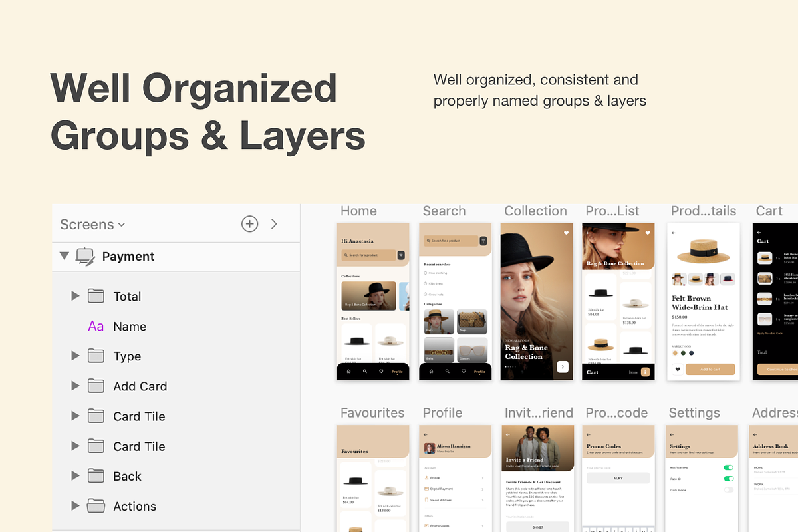Pick the tan color variation swatch
This screenshot has width=798, height=532.
(674, 353)
